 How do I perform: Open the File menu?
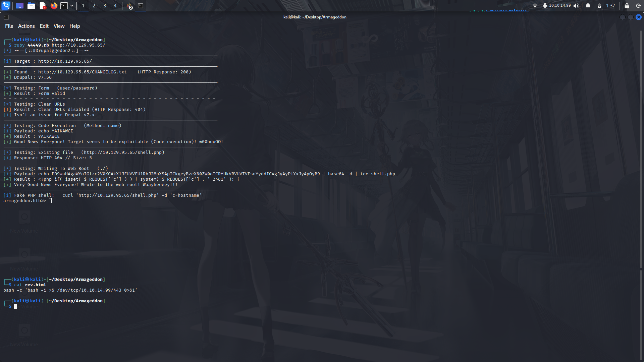tap(9, 26)
